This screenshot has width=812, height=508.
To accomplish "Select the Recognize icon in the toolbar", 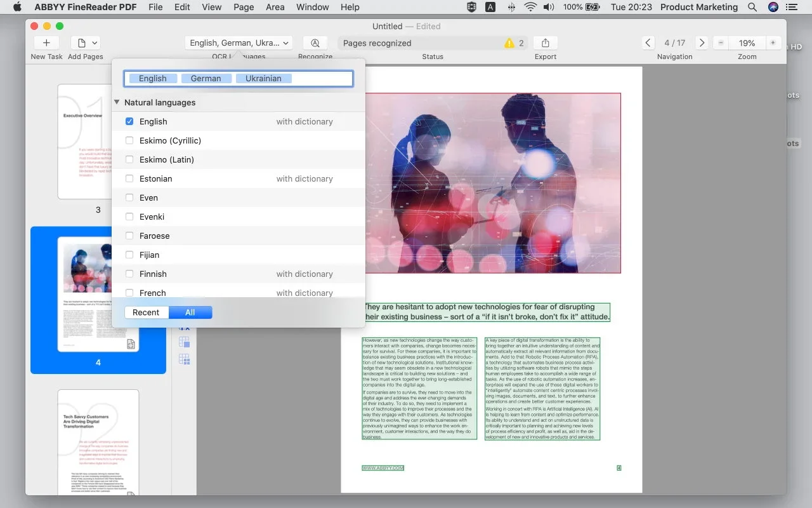I will tap(315, 43).
